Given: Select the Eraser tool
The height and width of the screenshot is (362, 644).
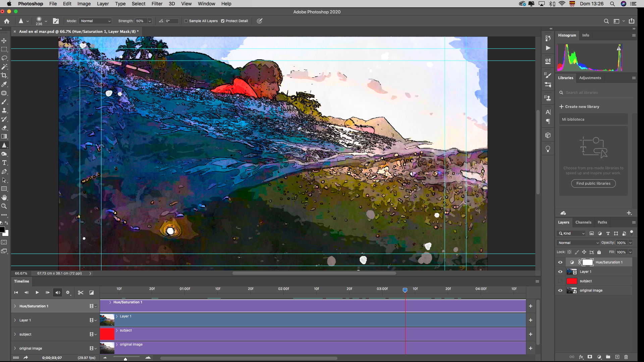Looking at the screenshot, I should coord(4,128).
